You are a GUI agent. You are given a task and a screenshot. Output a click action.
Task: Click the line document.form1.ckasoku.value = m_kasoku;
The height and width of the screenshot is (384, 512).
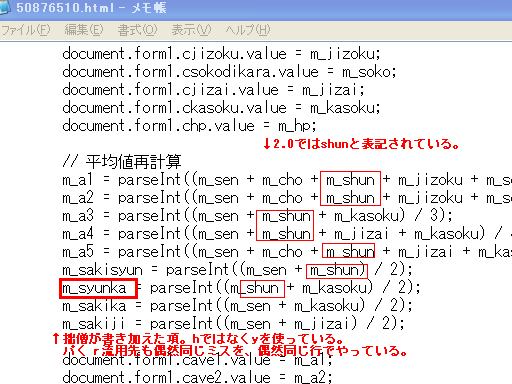pos(221,108)
